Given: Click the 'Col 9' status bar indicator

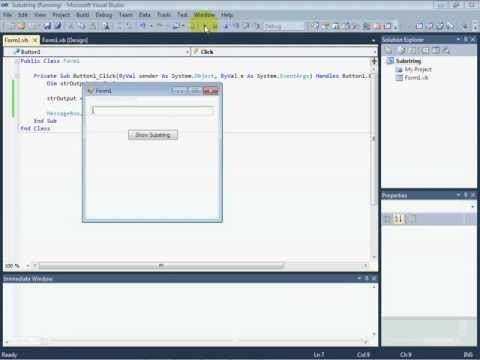Looking at the screenshot, I should click(363, 355).
